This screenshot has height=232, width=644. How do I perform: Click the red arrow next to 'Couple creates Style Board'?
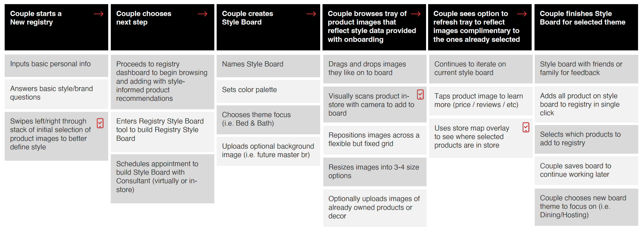pyautogui.click(x=311, y=14)
